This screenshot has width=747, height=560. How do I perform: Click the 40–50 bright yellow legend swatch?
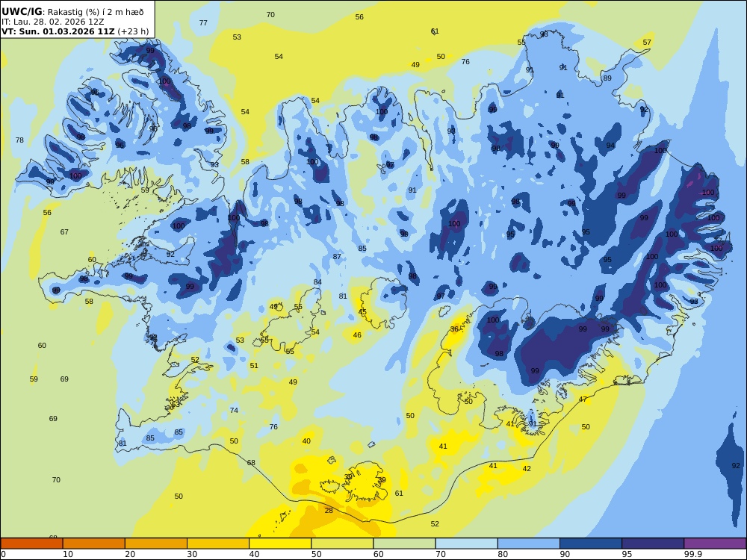(280, 544)
